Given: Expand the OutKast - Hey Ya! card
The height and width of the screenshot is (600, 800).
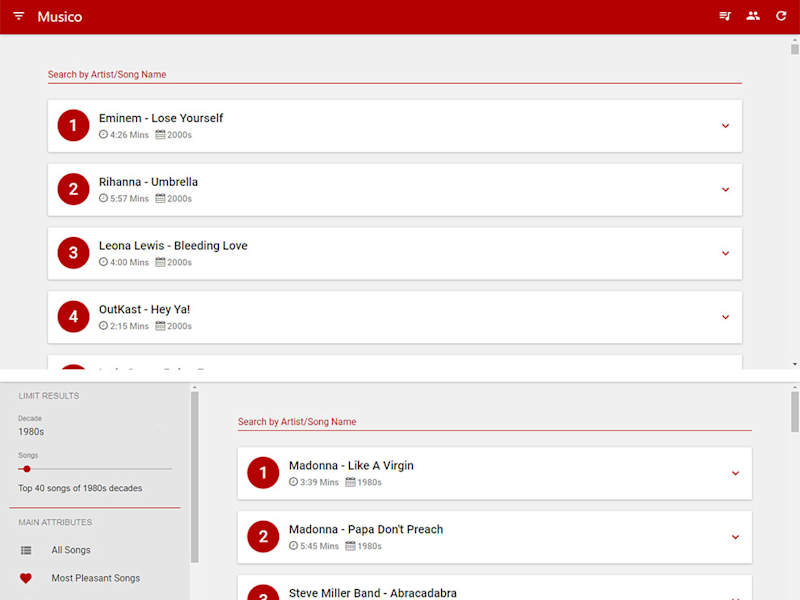Looking at the screenshot, I should tap(726, 317).
